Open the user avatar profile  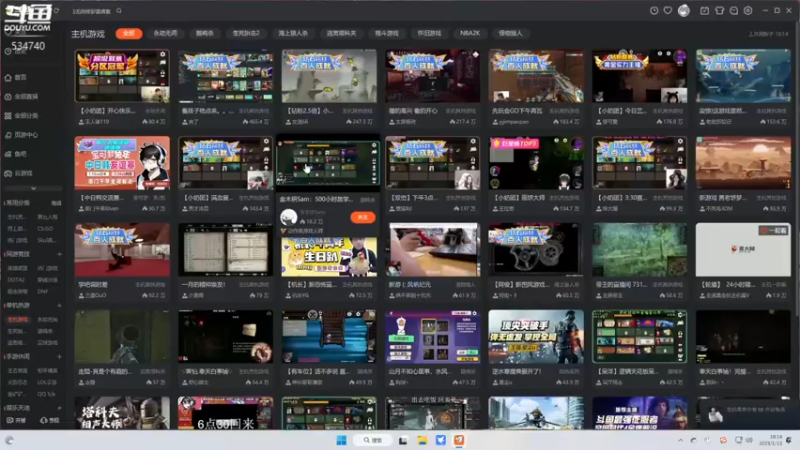(684, 11)
